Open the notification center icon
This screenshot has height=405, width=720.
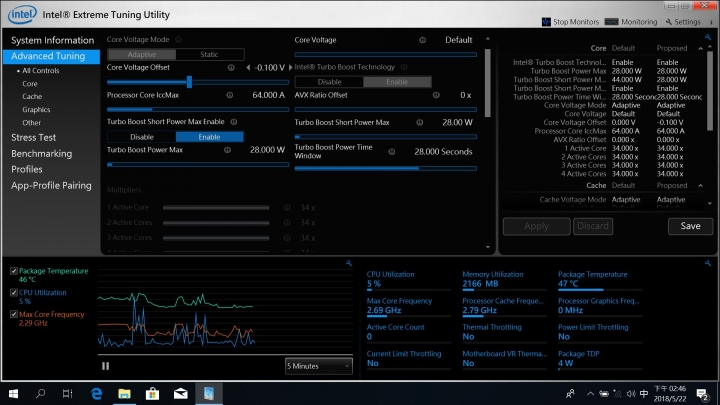click(701, 394)
